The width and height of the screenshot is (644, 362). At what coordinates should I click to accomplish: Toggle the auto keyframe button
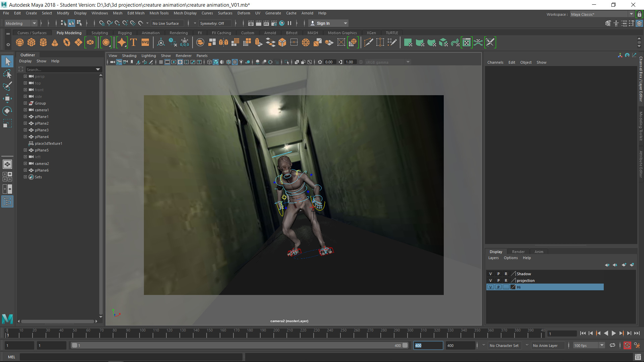(627, 346)
